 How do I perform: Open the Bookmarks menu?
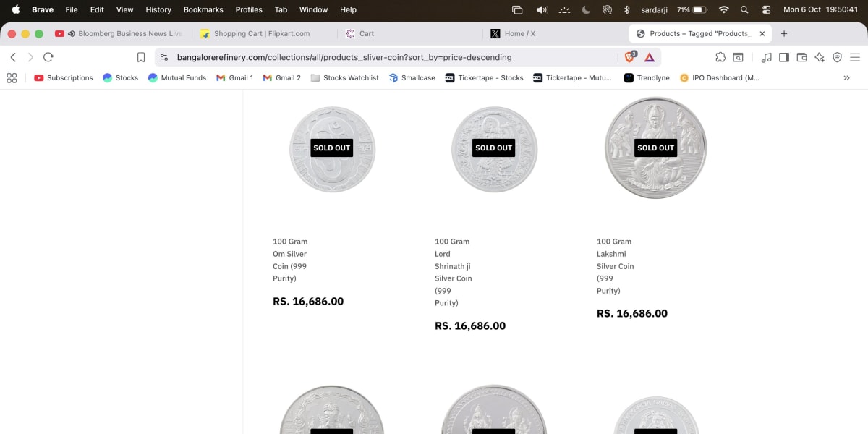203,9
